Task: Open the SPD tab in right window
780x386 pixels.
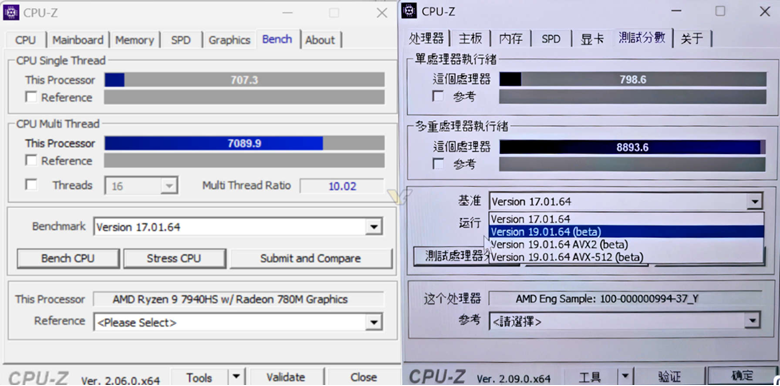Action: click(x=551, y=39)
